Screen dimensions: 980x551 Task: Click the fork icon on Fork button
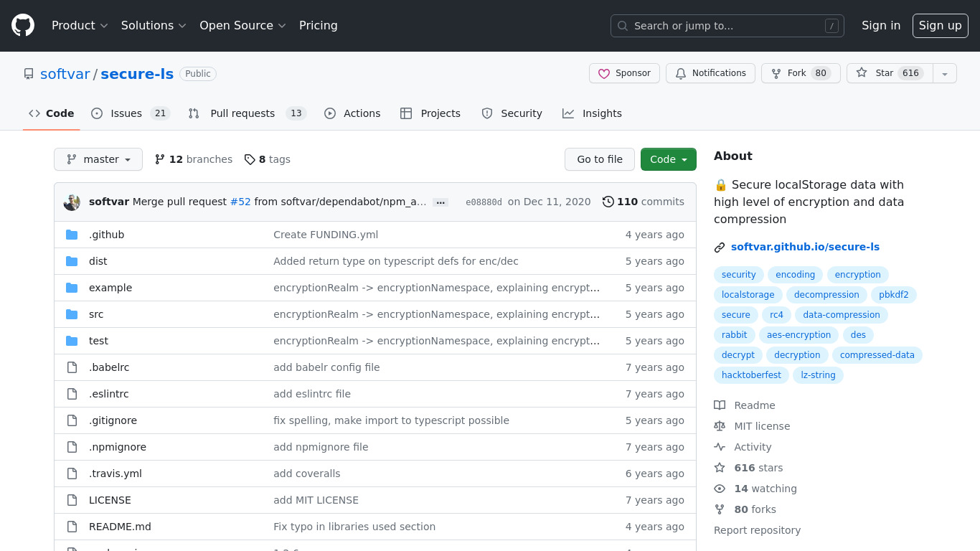pyautogui.click(x=776, y=73)
